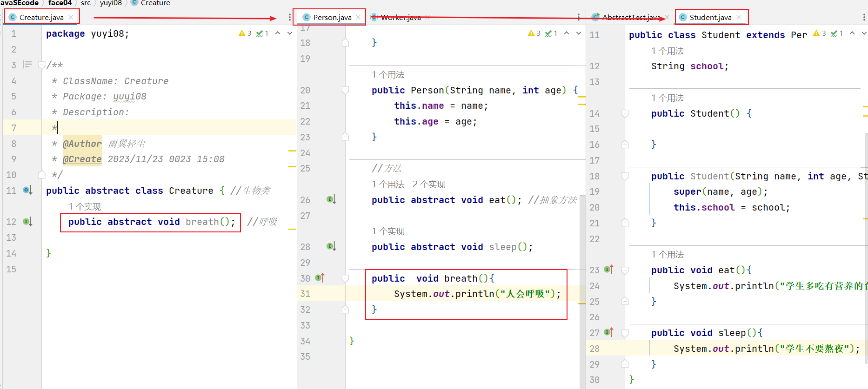Click line number 31 in Person.java gutter
Screen dimensions: 868x389
305,294
